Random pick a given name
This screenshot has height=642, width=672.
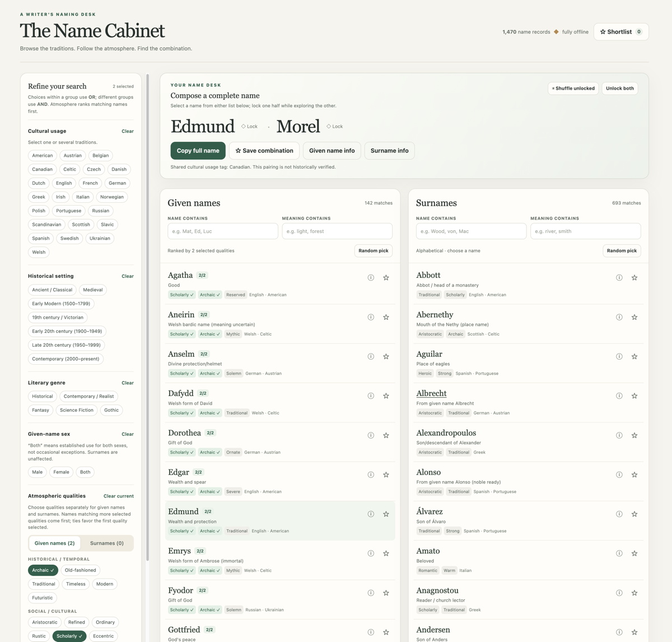tap(374, 250)
